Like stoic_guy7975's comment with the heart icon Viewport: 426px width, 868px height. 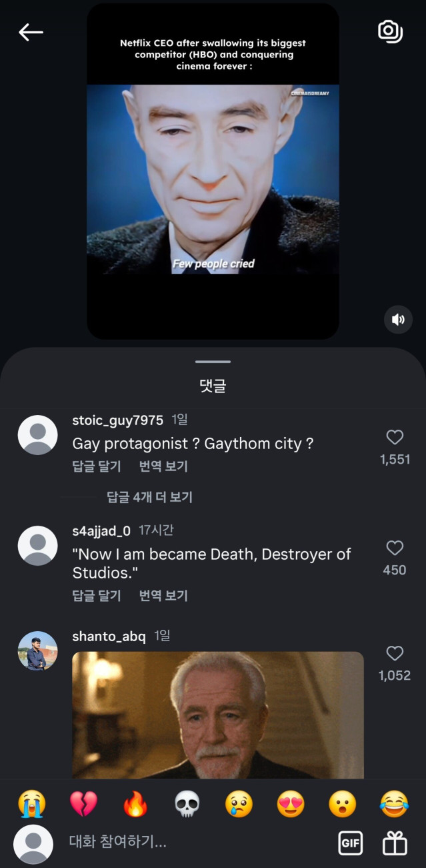pyautogui.click(x=395, y=437)
